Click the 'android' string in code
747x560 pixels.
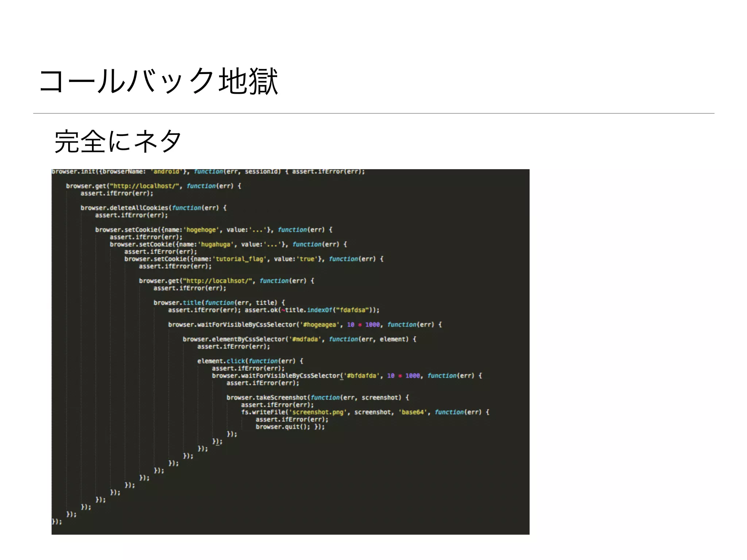click(x=166, y=172)
